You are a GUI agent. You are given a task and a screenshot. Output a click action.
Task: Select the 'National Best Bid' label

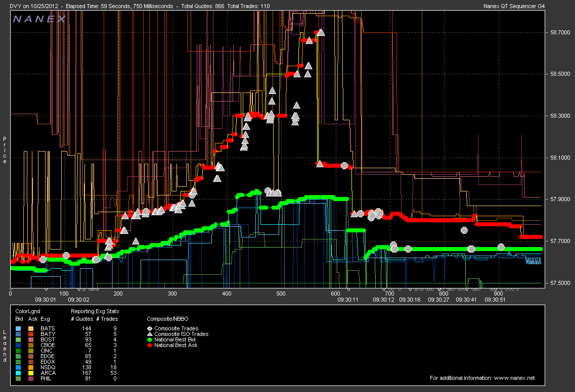175,339
